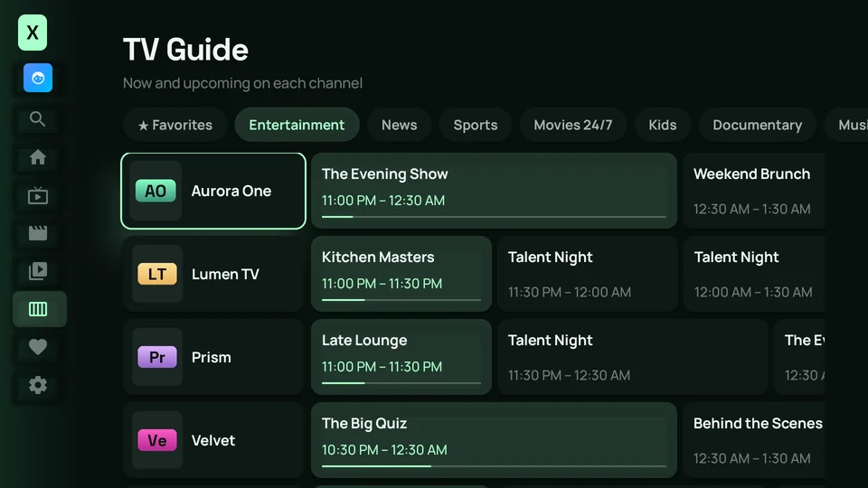The image size is (868, 488).
Task: Click the Ve channel logo badge
Action: 157,440
